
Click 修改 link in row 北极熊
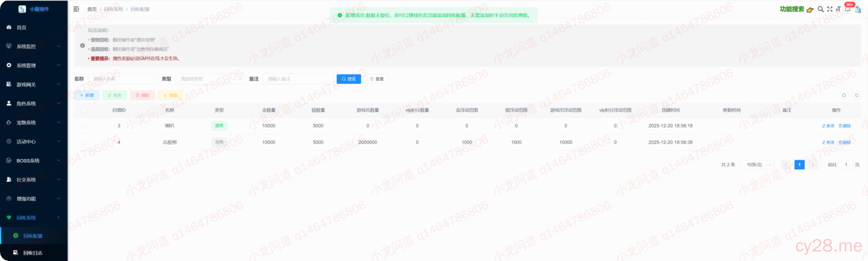click(x=828, y=142)
